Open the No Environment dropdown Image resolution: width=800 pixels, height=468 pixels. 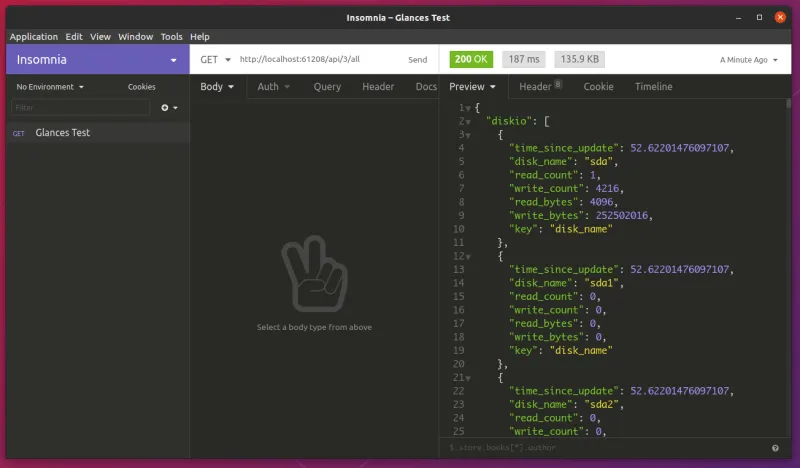(x=50, y=87)
